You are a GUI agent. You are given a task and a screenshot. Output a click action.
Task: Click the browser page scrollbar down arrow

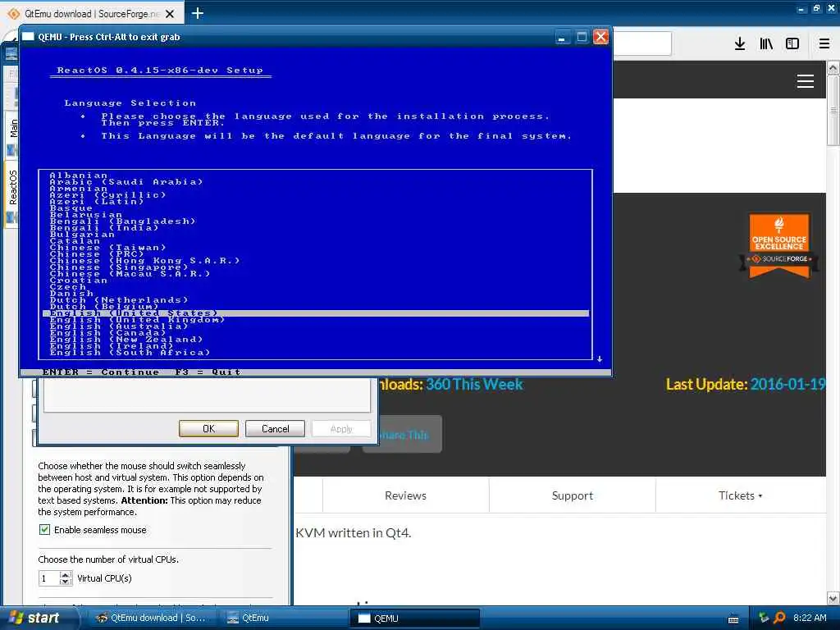[x=833, y=598]
